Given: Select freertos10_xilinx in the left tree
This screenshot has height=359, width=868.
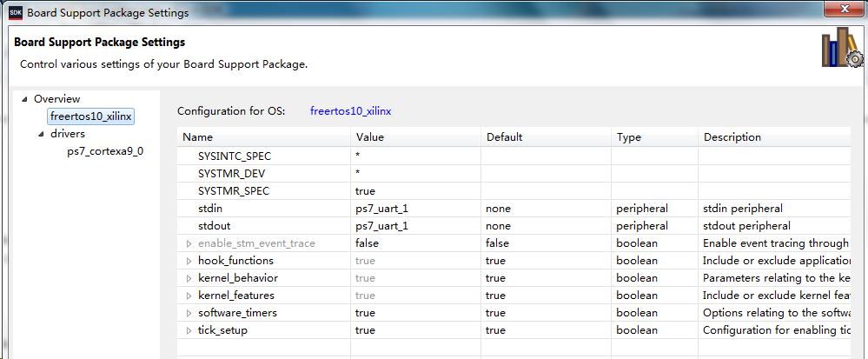Looking at the screenshot, I should pyautogui.click(x=90, y=116).
